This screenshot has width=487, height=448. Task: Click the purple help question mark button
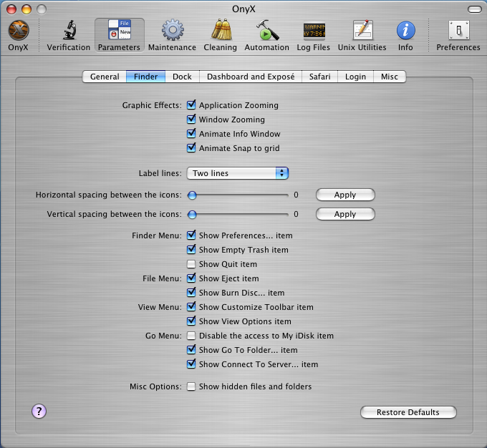click(39, 412)
